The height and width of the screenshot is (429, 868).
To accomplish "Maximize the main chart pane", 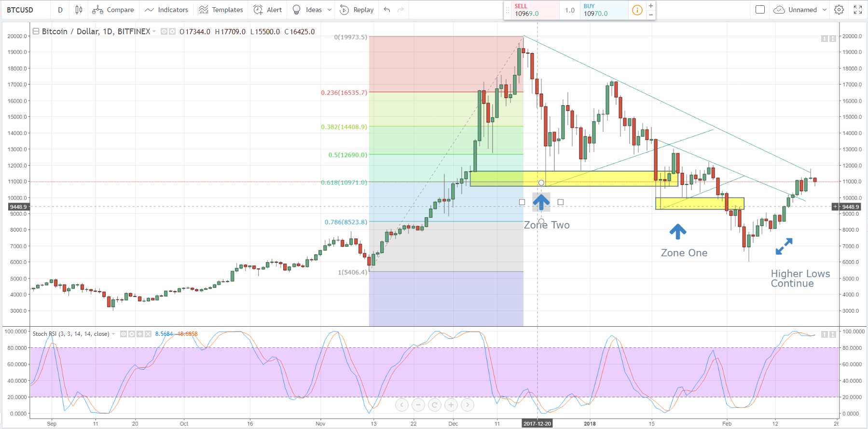I will 833,39.
